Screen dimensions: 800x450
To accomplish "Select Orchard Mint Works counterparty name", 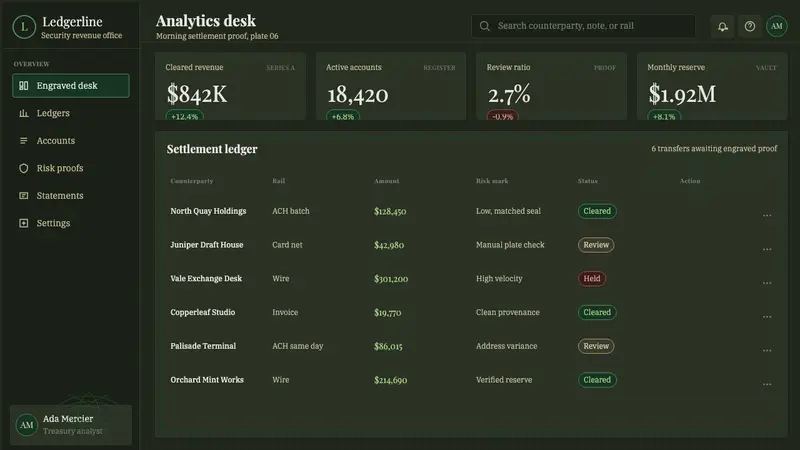I will 207,380.
